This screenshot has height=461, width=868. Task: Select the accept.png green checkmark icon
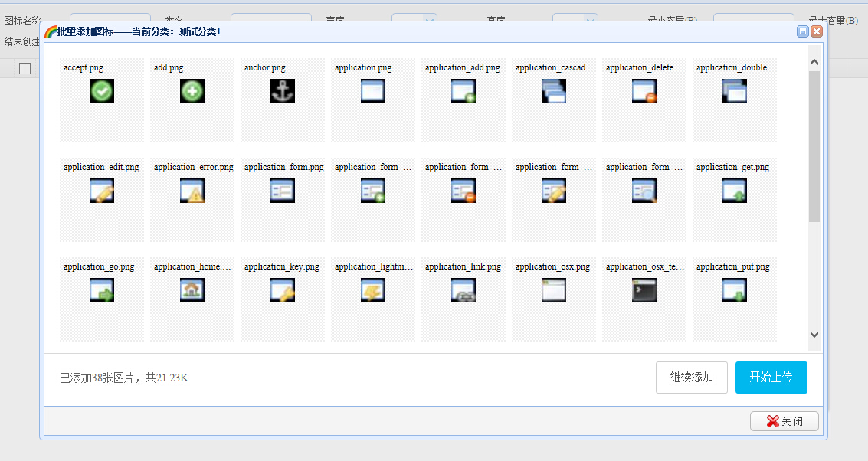pos(102,91)
